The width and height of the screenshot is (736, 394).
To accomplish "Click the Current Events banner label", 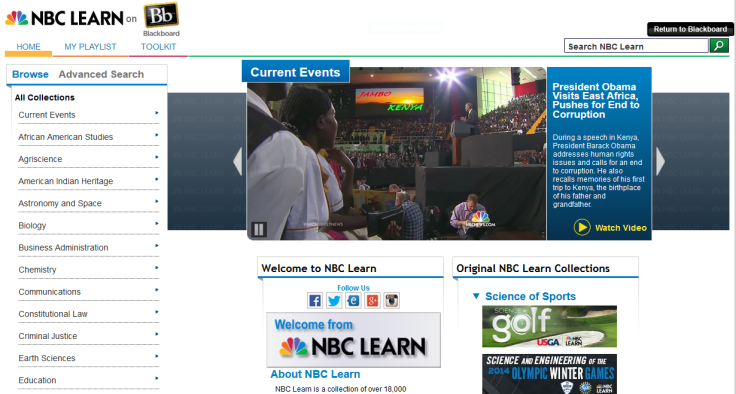I will (295, 72).
